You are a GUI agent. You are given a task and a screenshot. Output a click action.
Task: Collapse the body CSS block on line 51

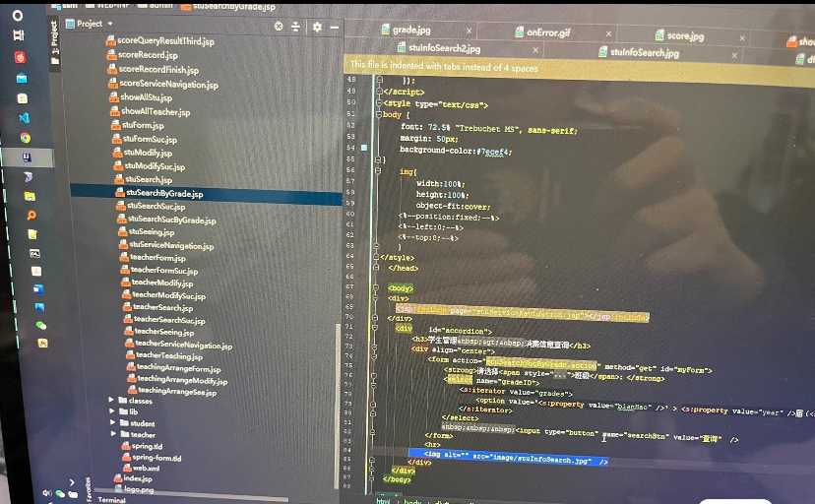[378, 114]
